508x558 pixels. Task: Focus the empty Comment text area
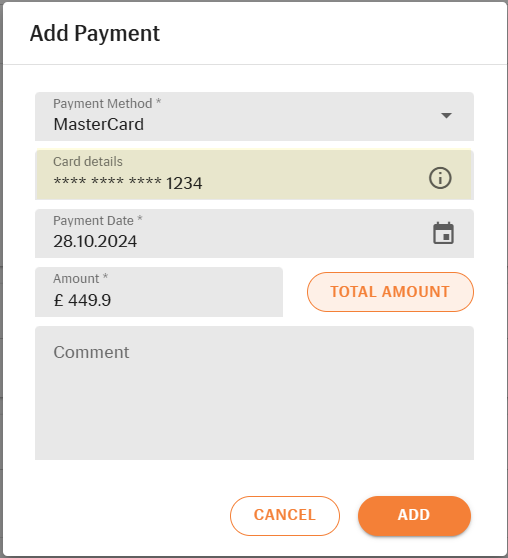pyautogui.click(x=254, y=393)
